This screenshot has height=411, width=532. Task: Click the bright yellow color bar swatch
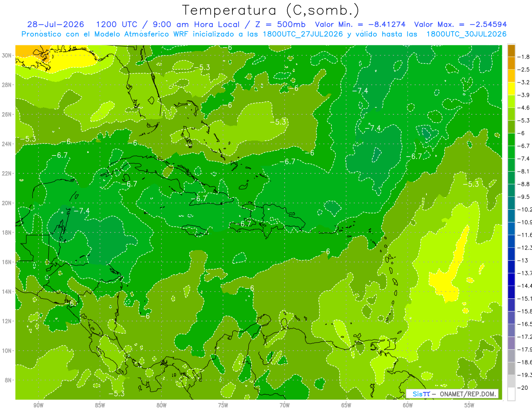tap(511, 89)
